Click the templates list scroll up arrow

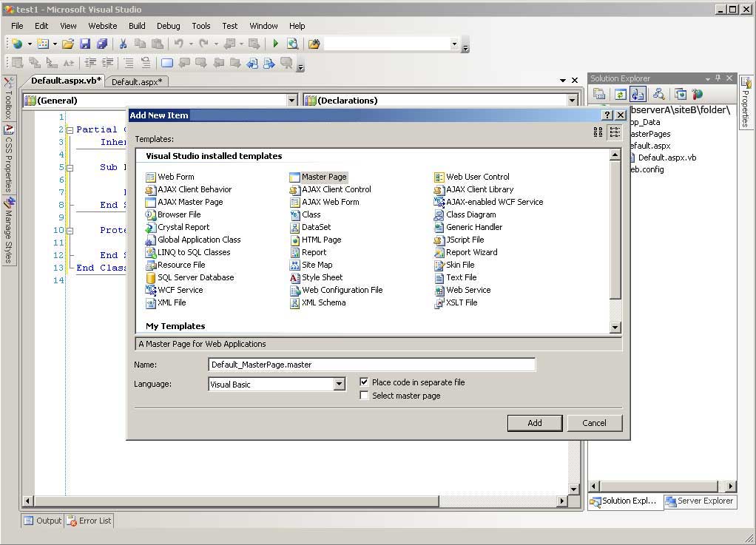click(x=615, y=155)
